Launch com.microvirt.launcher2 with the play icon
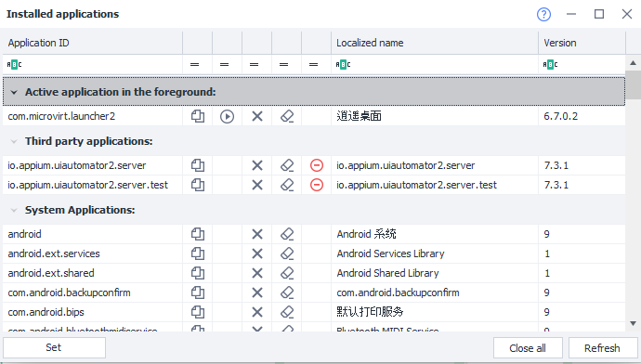641x364 pixels. [x=228, y=116]
